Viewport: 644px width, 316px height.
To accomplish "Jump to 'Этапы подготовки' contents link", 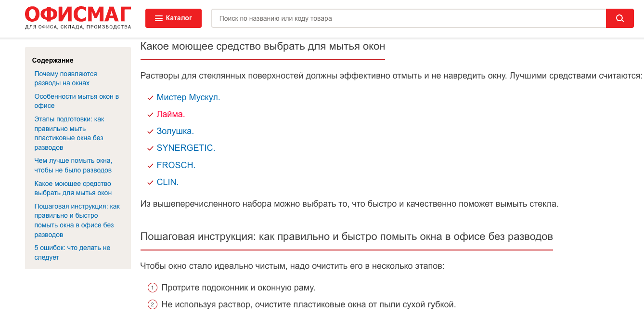I will [x=69, y=133].
